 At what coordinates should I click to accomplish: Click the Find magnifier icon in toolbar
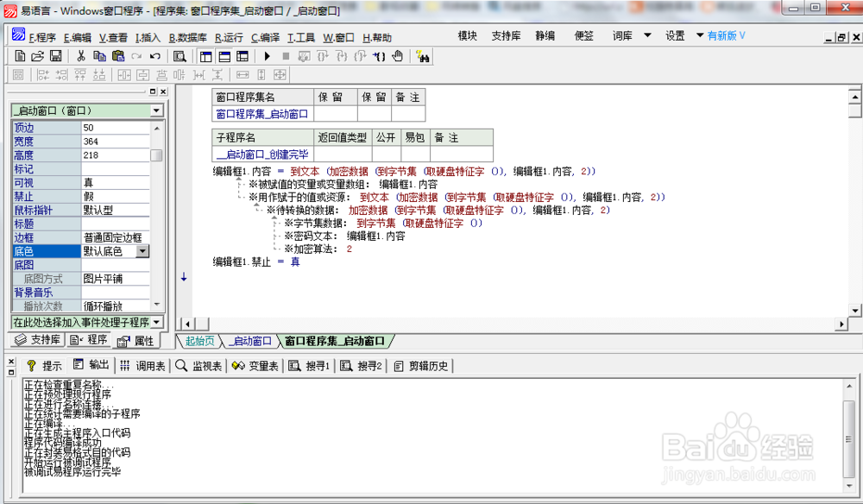point(180,56)
